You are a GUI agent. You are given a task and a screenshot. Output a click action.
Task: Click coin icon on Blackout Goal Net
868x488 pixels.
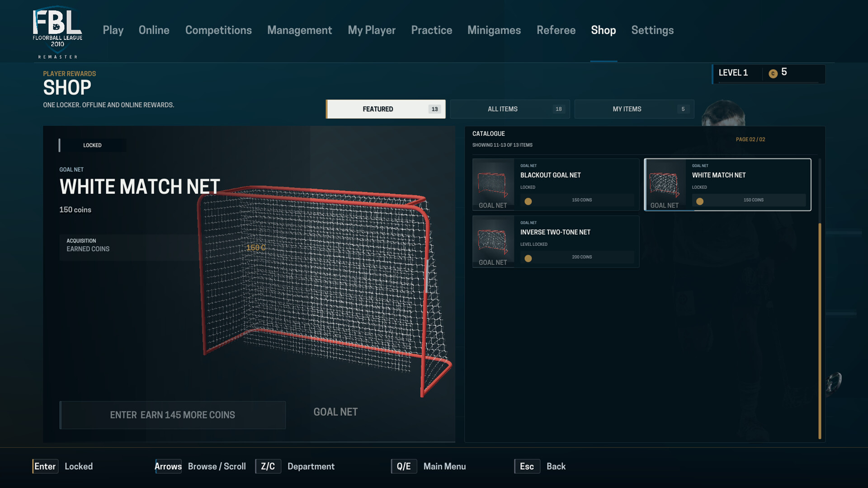point(528,201)
